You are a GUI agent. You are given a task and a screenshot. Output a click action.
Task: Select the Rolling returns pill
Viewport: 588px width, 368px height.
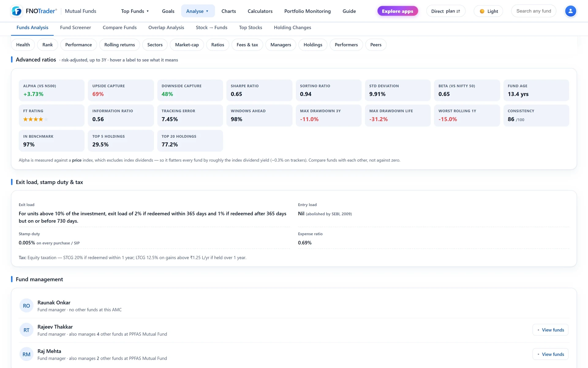coord(119,45)
